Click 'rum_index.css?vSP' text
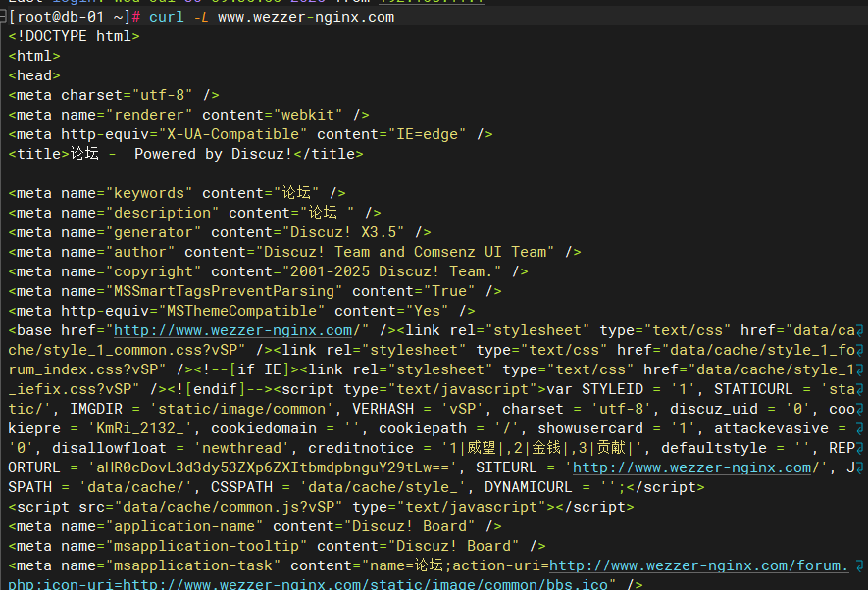The image size is (868, 590). (x=83, y=369)
